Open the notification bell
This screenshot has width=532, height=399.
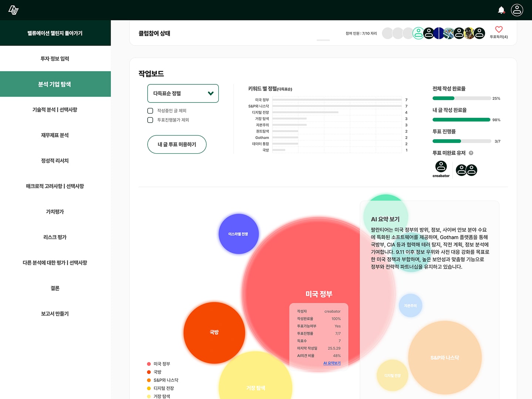coord(501,10)
